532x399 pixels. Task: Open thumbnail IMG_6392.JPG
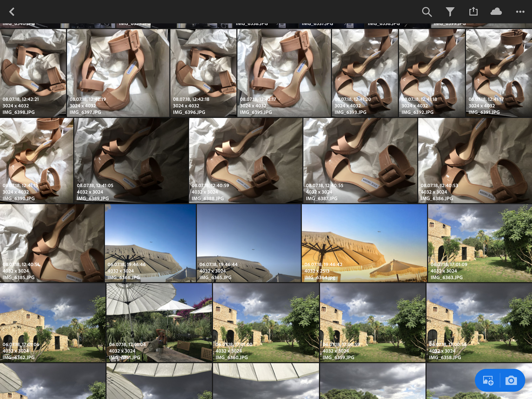[x=432, y=73]
